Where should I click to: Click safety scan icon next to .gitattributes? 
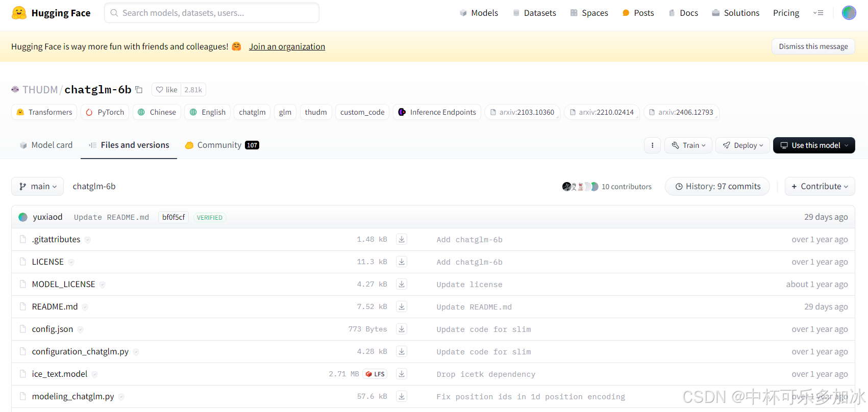click(87, 240)
